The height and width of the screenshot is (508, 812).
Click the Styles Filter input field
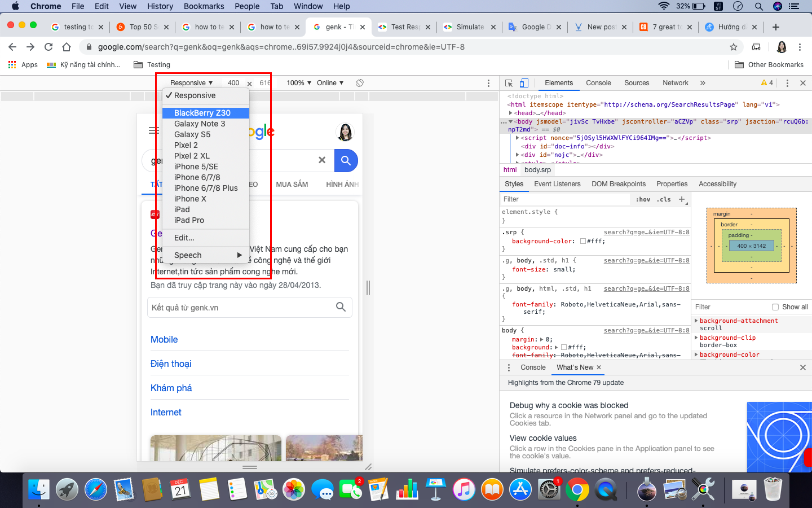566,199
